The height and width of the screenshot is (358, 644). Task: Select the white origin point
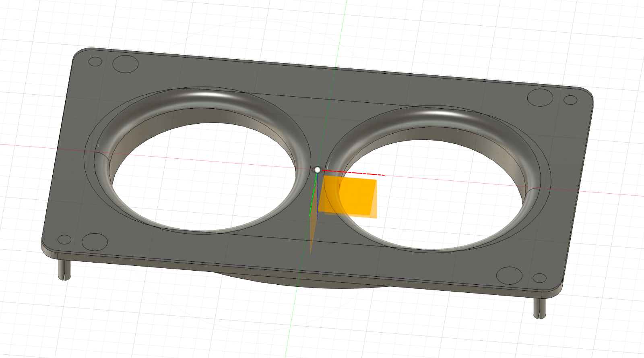point(318,170)
